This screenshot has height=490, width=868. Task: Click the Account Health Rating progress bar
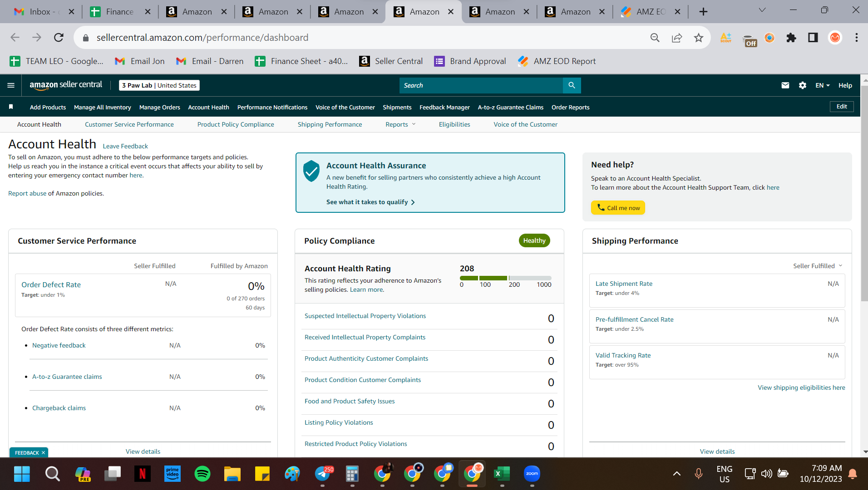pyautogui.click(x=506, y=278)
